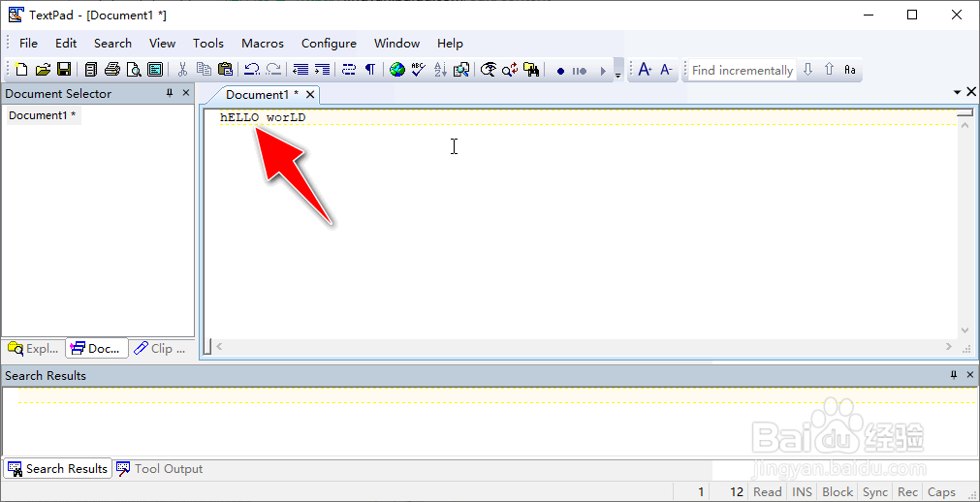Increase indent using indent icon
This screenshot has height=502, width=980.
[x=322, y=70]
